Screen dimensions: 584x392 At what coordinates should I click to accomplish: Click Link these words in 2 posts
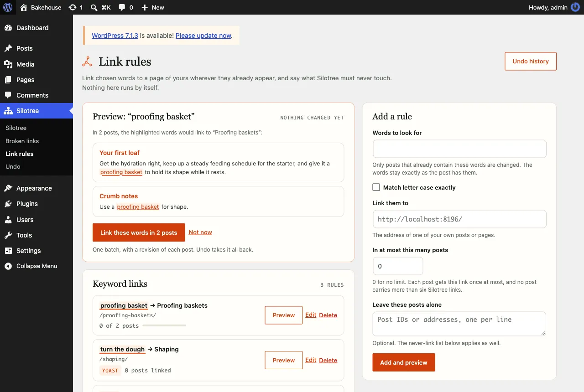tap(139, 232)
